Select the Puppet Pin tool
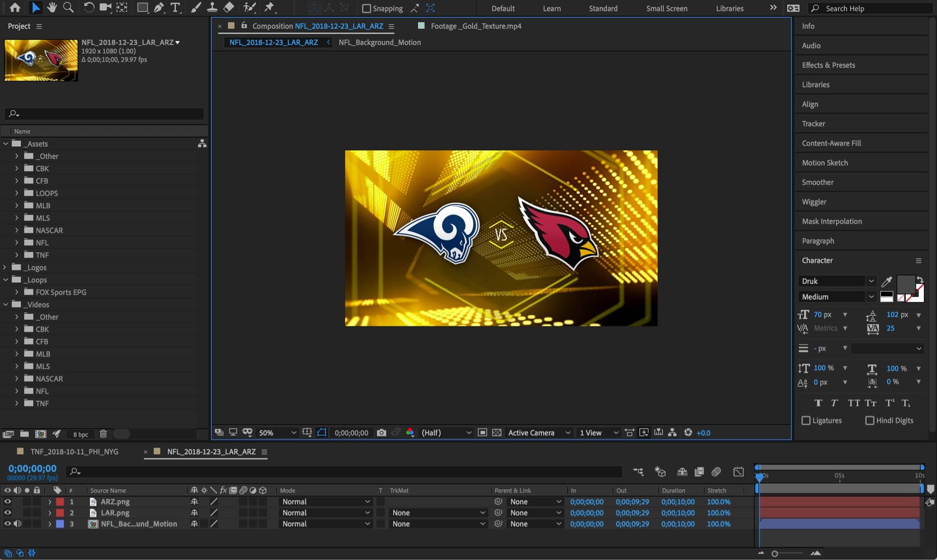Image resolution: width=937 pixels, height=560 pixels. click(x=269, y=7)
